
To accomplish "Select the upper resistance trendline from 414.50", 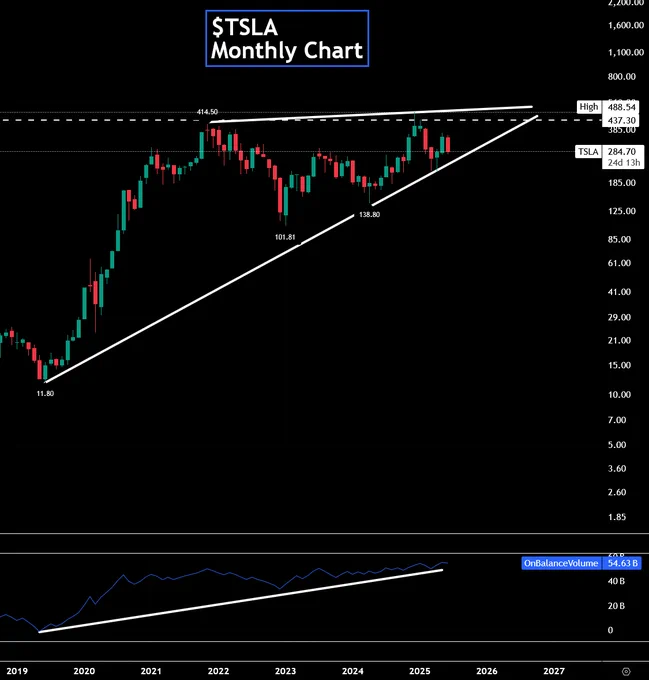I will tap(371, 114).
